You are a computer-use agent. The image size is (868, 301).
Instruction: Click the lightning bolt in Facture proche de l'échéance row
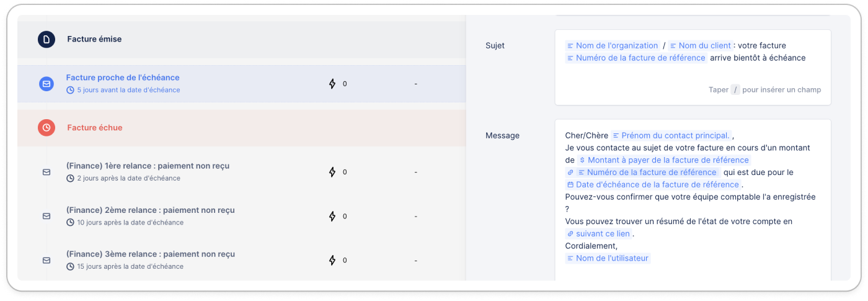[332, 83]
